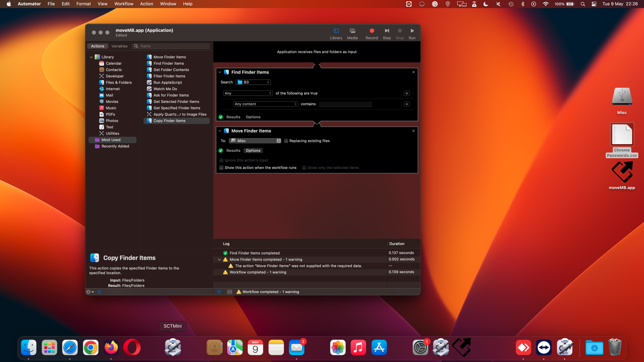Click Options in Move Finder Items action
Image resolution: width=644 pixels, height=362 pixels.
click(253, 151)
